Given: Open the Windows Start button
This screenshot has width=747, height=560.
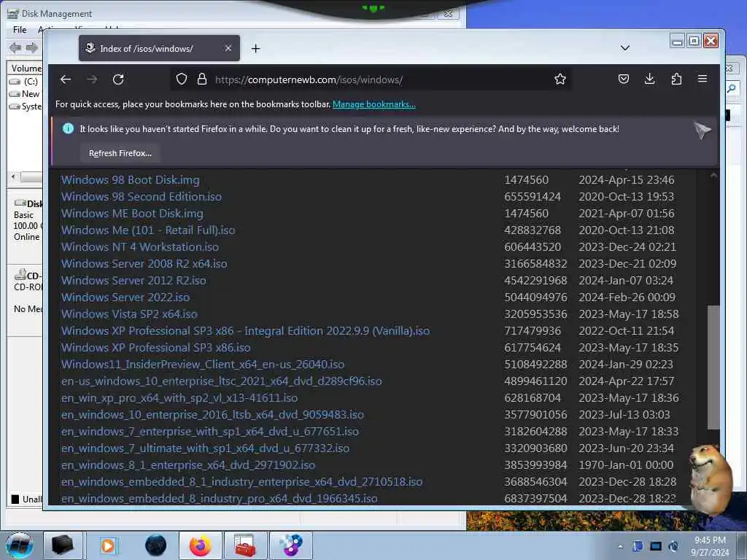Looking at the screenshot, I should [19, 545].
